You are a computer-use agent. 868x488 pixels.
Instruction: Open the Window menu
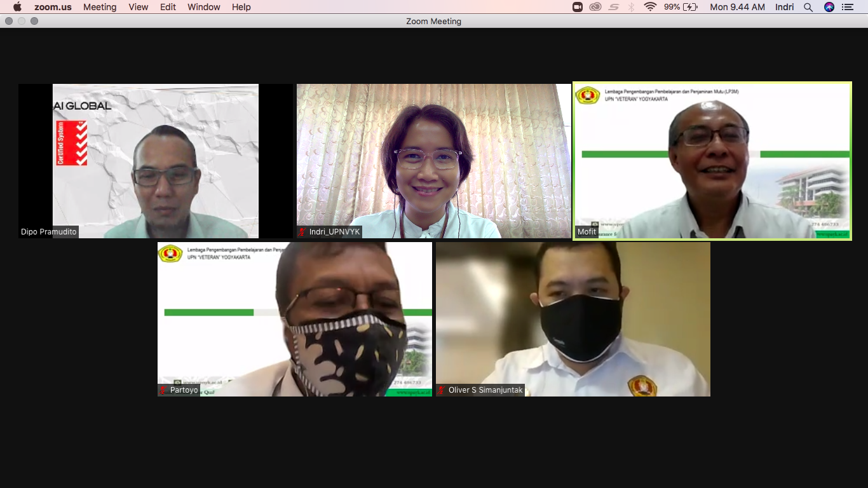203,7
